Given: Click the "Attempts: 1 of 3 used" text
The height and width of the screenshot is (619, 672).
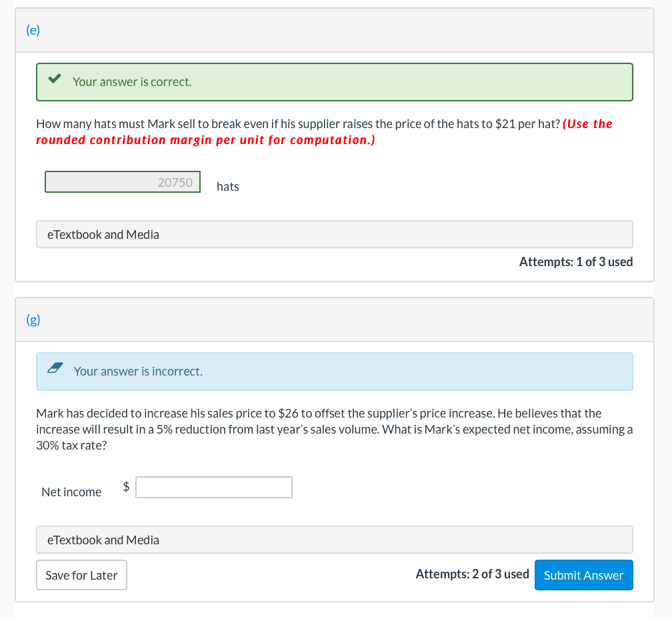Looking at the screenshot, I should pyautogui.click(x=576, y=262).
